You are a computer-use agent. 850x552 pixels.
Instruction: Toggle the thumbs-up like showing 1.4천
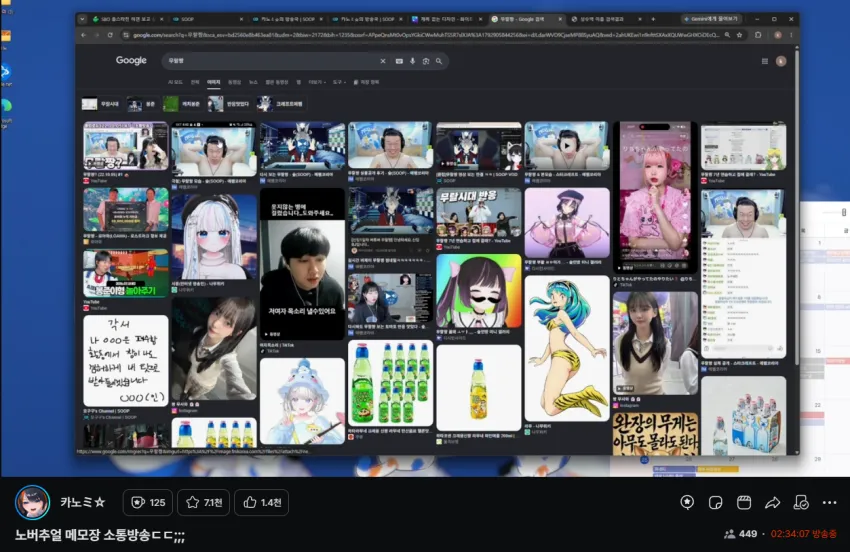pyautogui.click(x=262, y=503)
